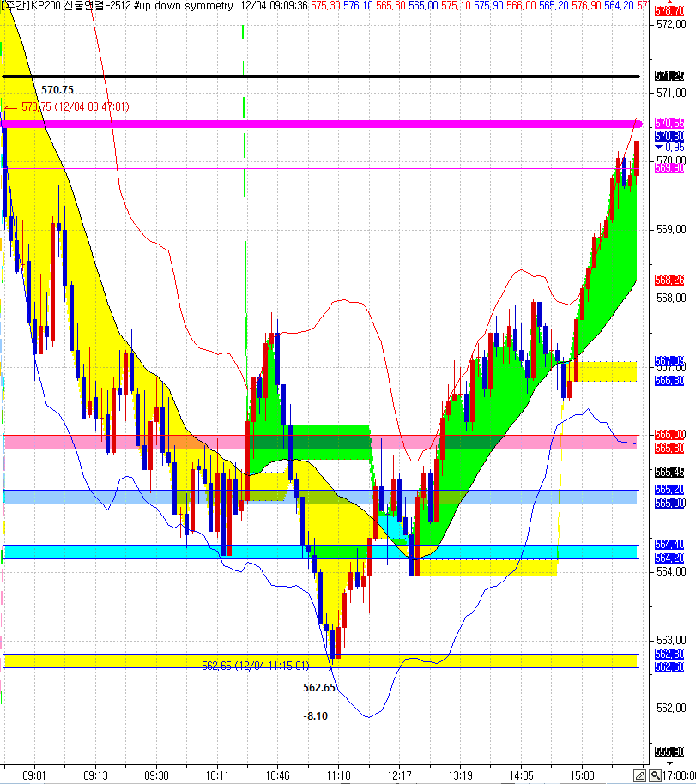Click the red arrow next to 570.75 annotation

point(11,106)
